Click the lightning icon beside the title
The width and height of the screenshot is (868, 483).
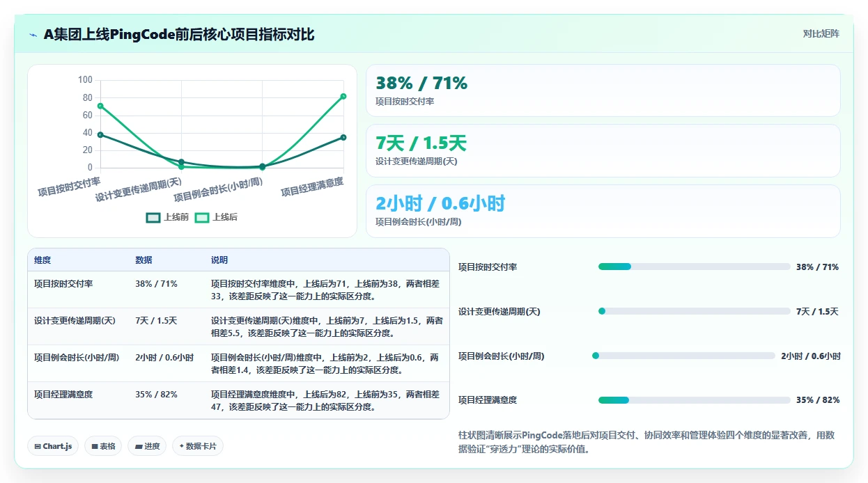coord(33,35)
